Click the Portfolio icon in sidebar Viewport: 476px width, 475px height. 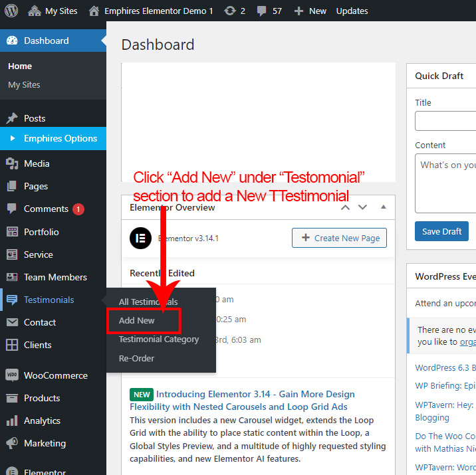click(12, 232)
